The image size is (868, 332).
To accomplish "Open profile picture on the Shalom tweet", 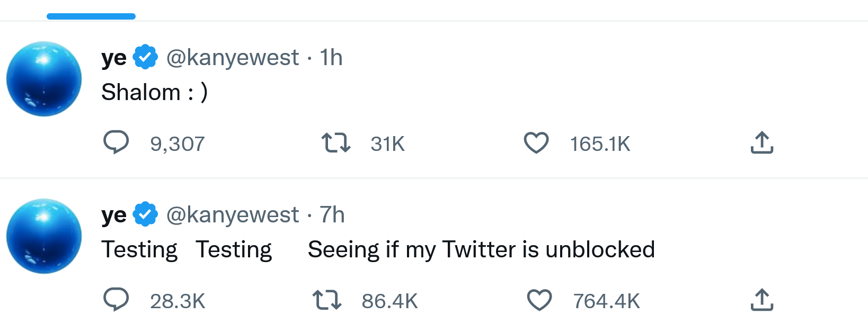I will click(x=44, y=79).
